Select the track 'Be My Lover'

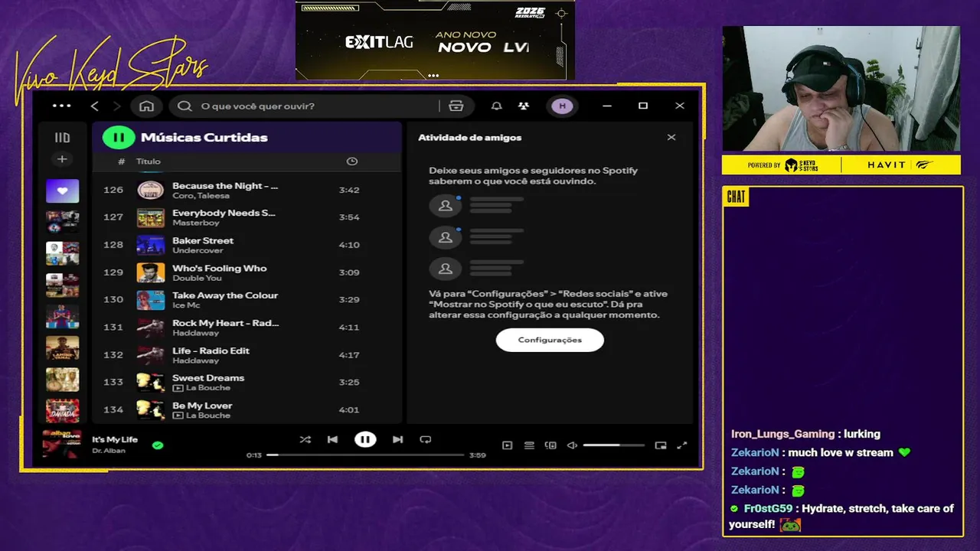(247, 410)
